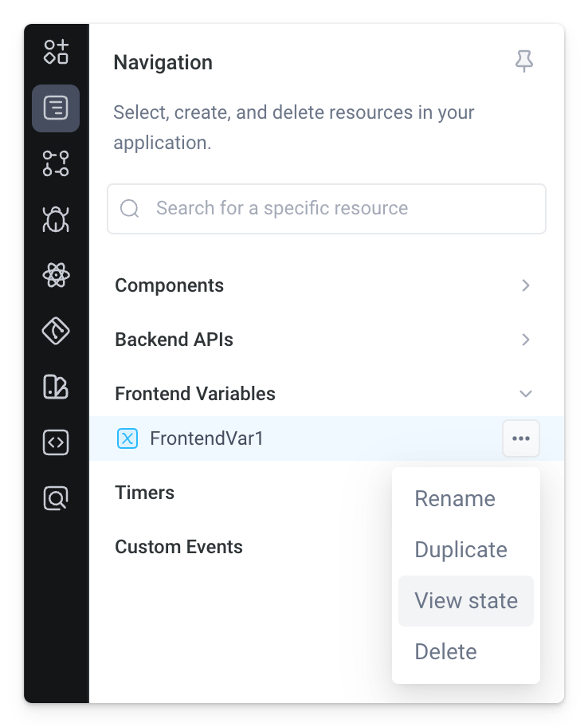Click the routing diamond sidebar icon
588x727 pixels.
(56, 331)
